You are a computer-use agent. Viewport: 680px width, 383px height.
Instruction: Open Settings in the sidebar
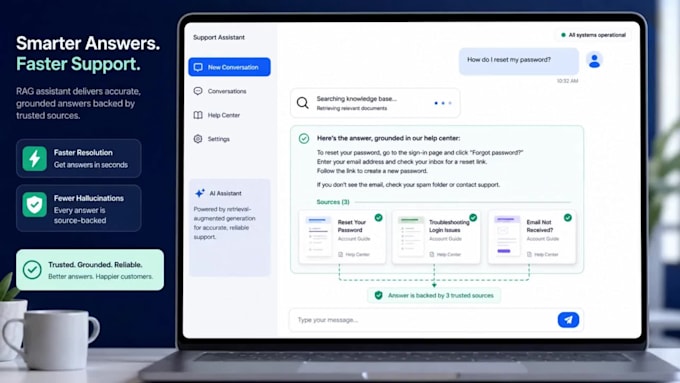pyautogui.click(x=219, y=139)
